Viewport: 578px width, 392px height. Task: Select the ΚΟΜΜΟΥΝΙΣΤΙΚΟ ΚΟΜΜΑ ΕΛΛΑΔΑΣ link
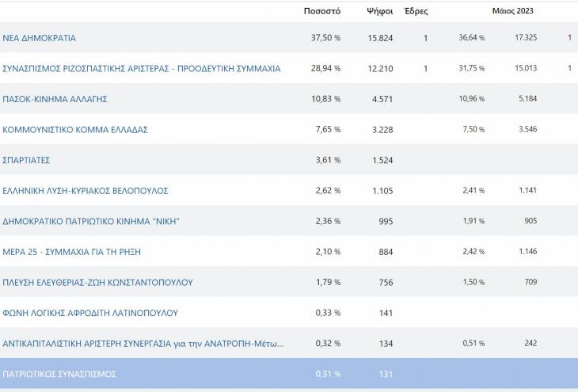click(75, 130)
